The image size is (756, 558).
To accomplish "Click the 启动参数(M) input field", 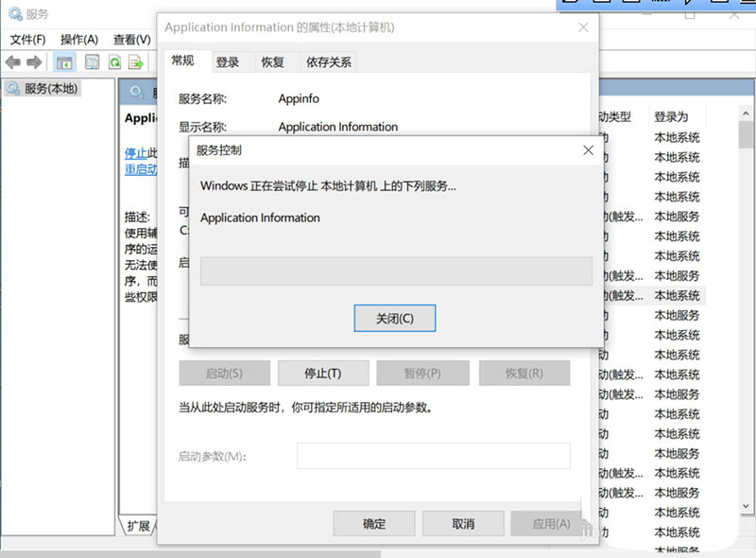I will [x=434, y=456].
